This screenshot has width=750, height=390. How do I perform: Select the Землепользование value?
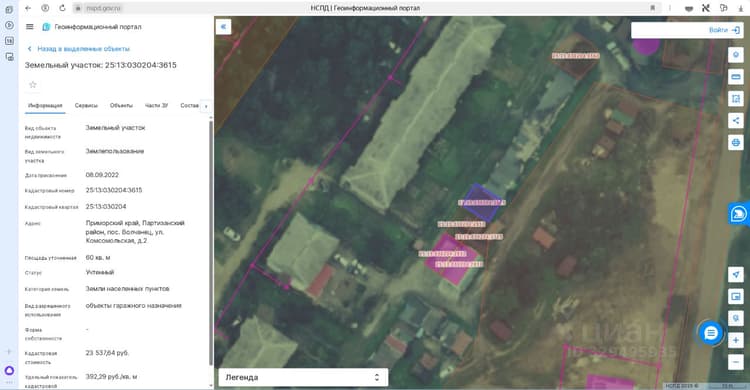click(x=115, y=151)
